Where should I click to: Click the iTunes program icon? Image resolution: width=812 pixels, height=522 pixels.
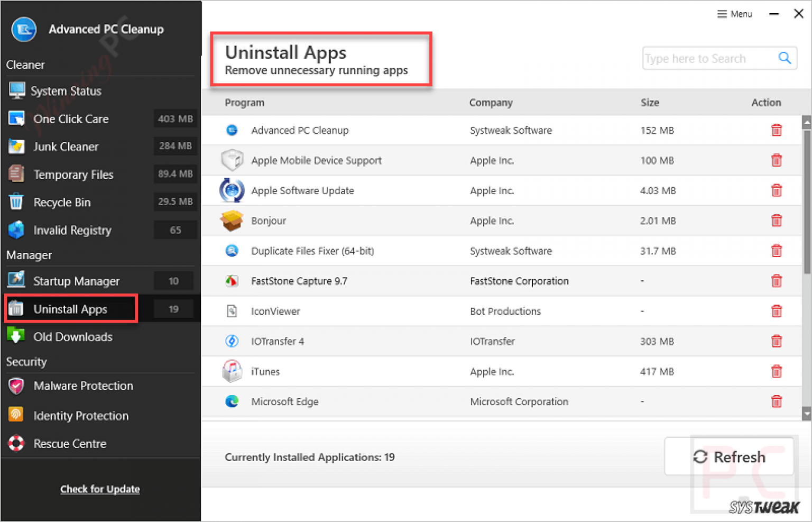click(x=232, y=371)
